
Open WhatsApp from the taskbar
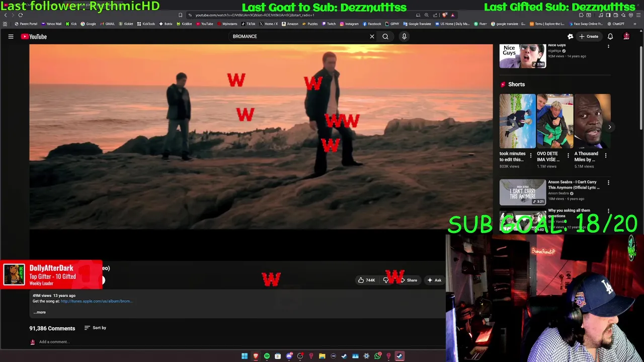377,356
